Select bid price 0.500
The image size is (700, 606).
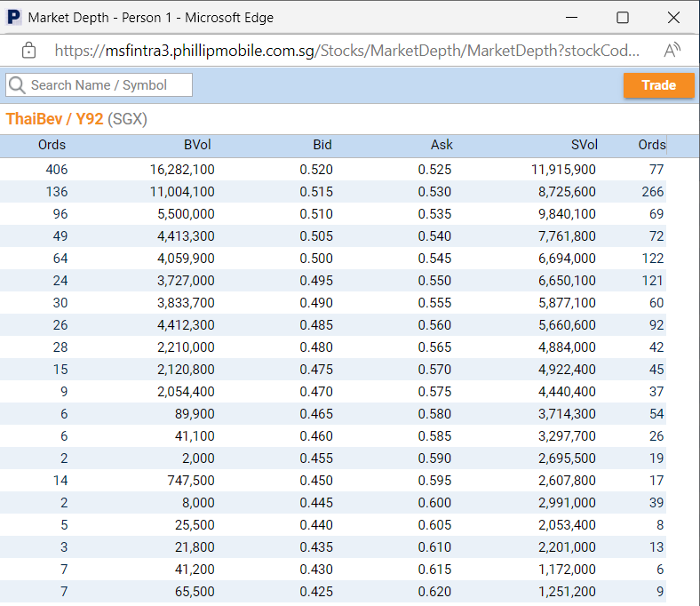pyautogui.click(x=316, y=258)
